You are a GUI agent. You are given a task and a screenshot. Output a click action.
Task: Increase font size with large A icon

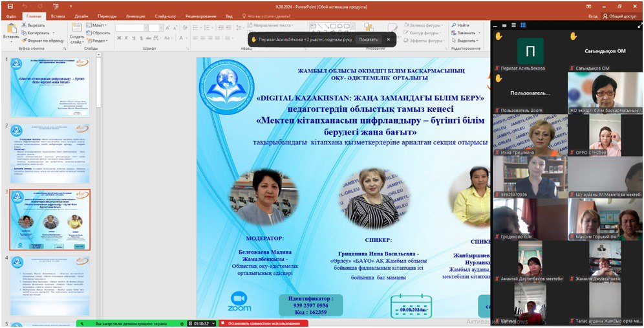click(x=167, y=28)
